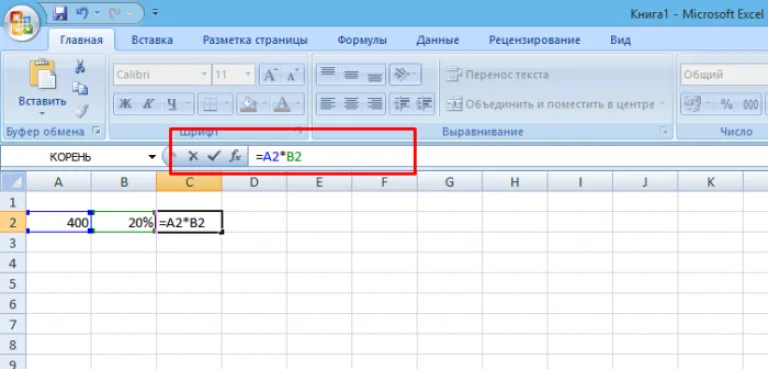Toggle underline Ч formatting

tap(171, 103)
